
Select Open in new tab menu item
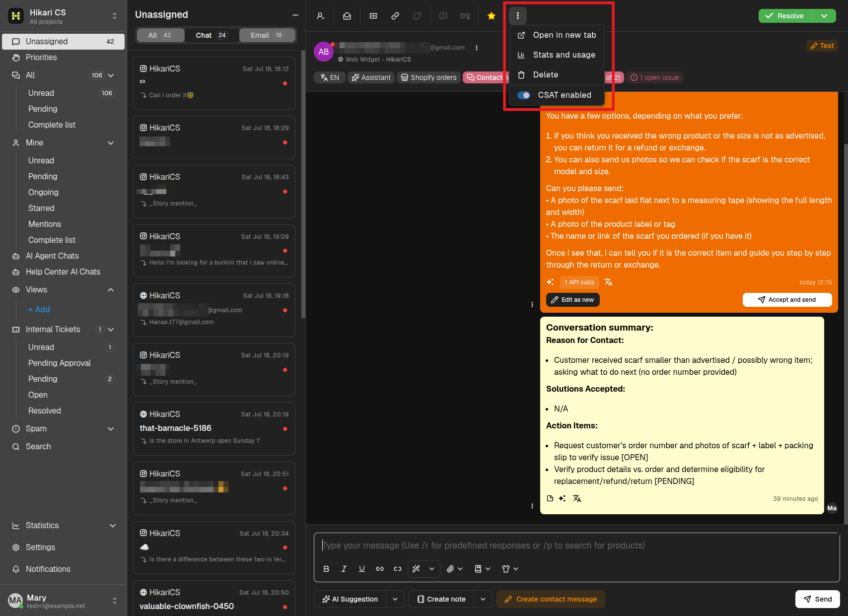pos(557,35)
